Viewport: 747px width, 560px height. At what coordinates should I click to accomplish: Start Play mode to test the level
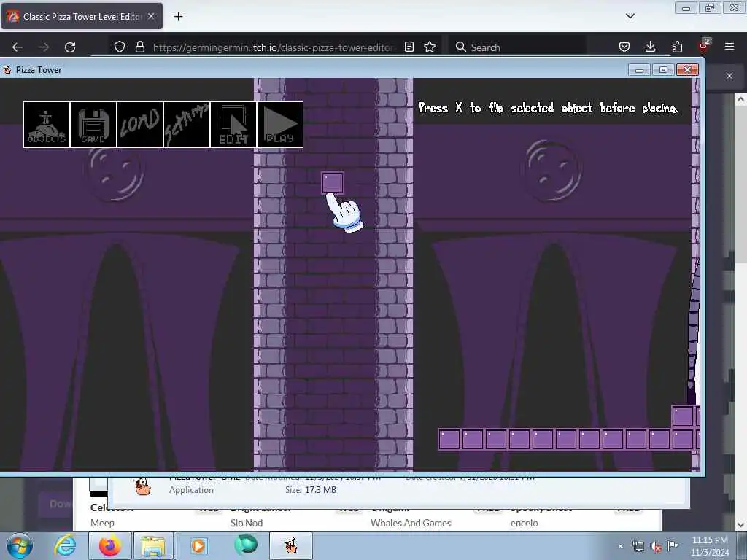pos(280,125)
